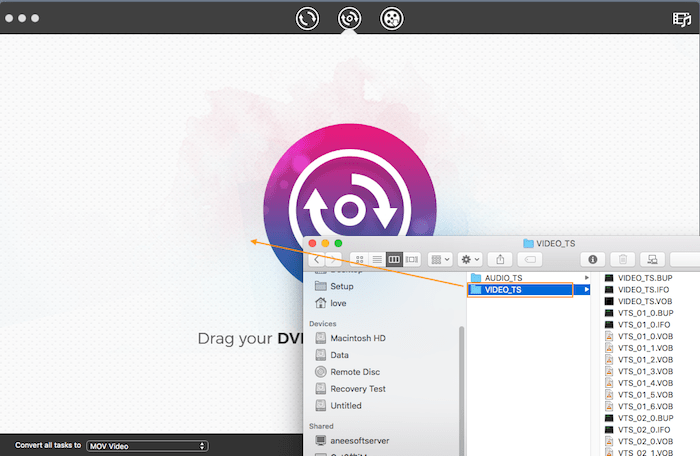Zoom the Finder window with green button
The image size is (700, 456).
click(x=338, y=243)
